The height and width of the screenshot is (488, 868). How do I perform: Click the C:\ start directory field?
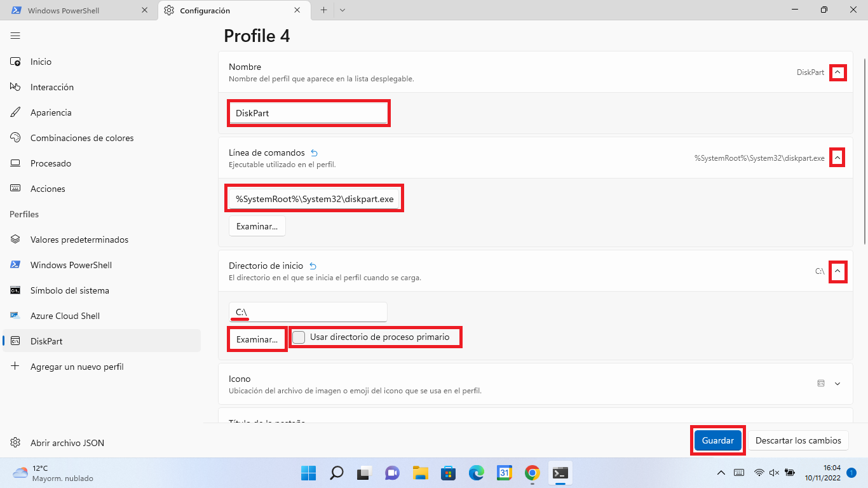[x=308, y=312]
